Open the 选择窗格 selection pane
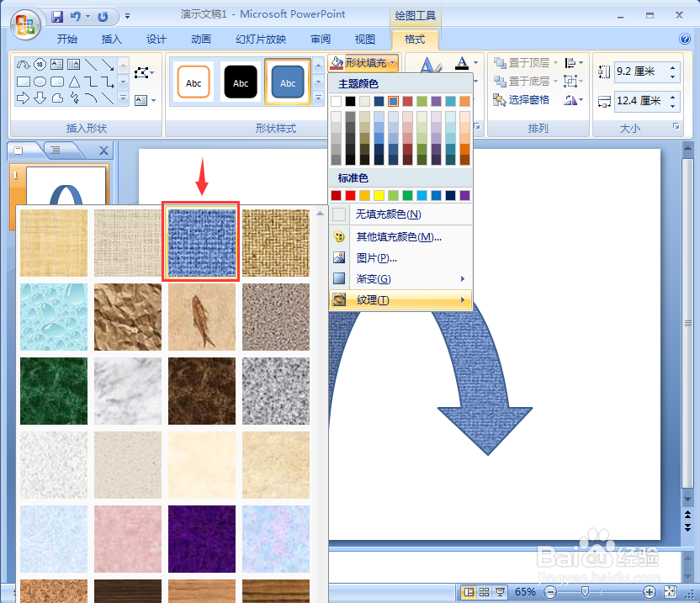This screenshot has width=700, height=603. [x=521, y=100]
